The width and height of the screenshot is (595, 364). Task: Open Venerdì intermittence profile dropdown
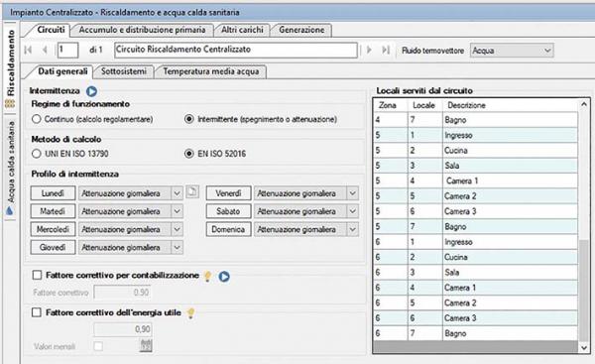(x=306, y=193)
